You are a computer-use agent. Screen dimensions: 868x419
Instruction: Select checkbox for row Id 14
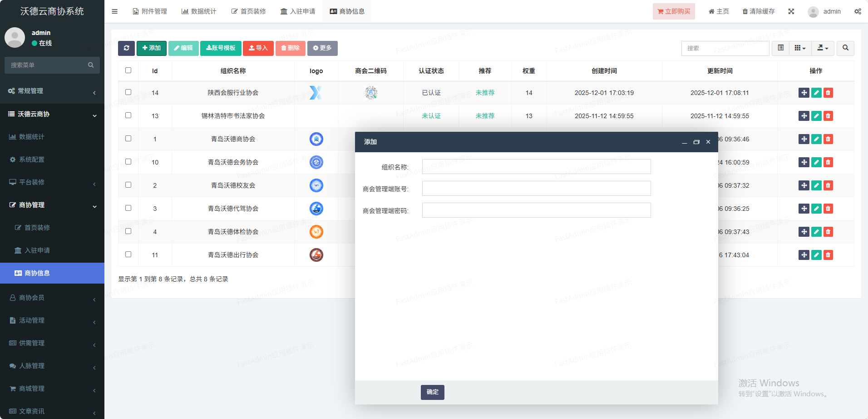[128, 92]
